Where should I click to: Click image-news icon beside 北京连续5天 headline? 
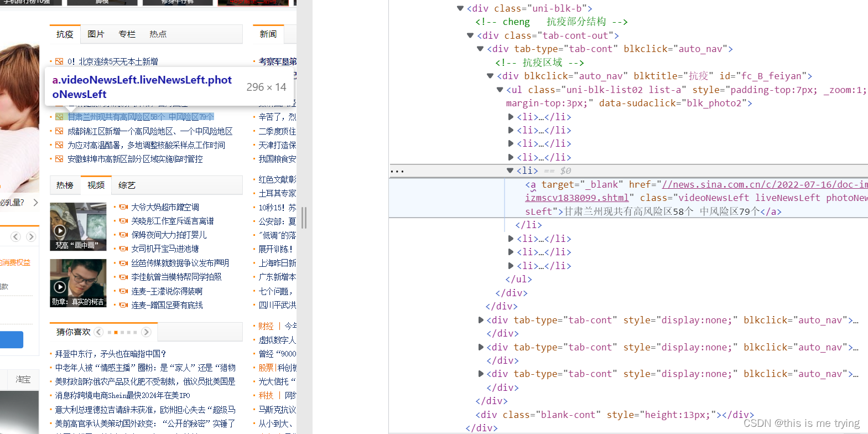point(59,61)
